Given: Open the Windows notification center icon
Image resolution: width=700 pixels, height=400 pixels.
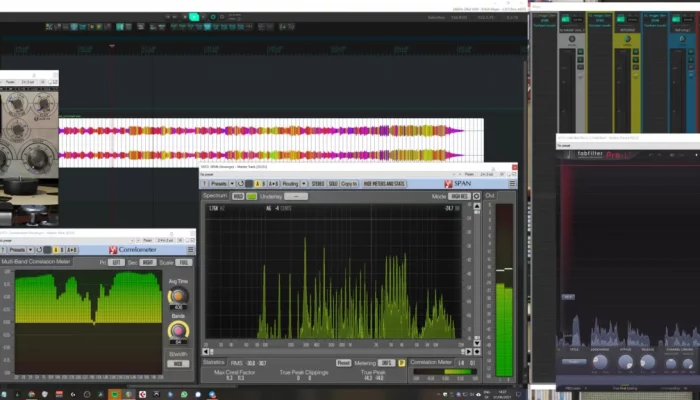Looking at the screenshot, I should click(518, 394).
